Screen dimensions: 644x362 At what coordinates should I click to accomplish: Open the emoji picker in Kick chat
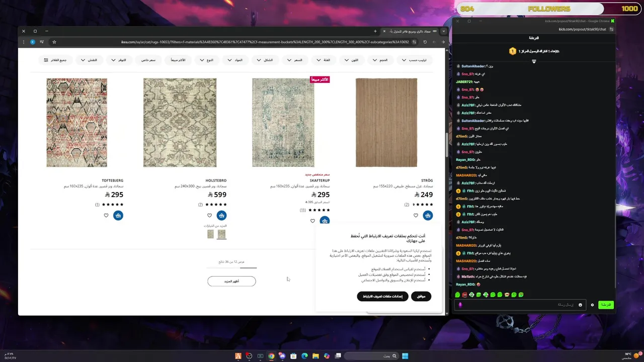click(580, 305)
